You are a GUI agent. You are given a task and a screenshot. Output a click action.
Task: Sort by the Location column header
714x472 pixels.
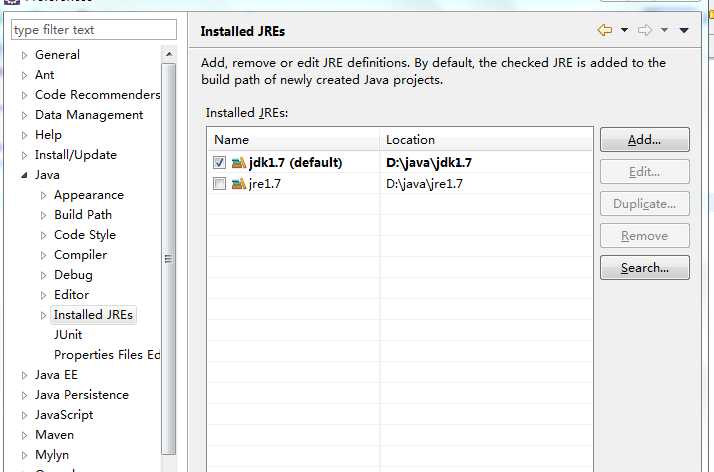pos(486,140)
